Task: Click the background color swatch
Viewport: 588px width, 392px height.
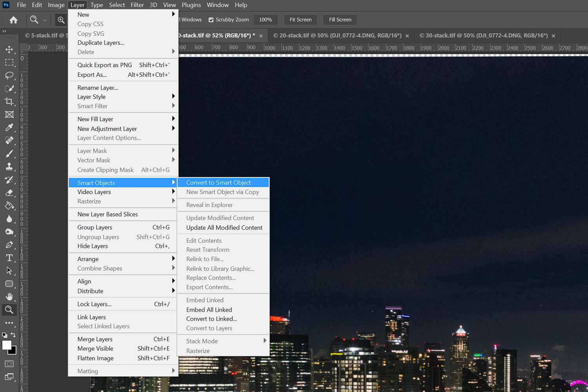Action: click(x=14, y=351)
